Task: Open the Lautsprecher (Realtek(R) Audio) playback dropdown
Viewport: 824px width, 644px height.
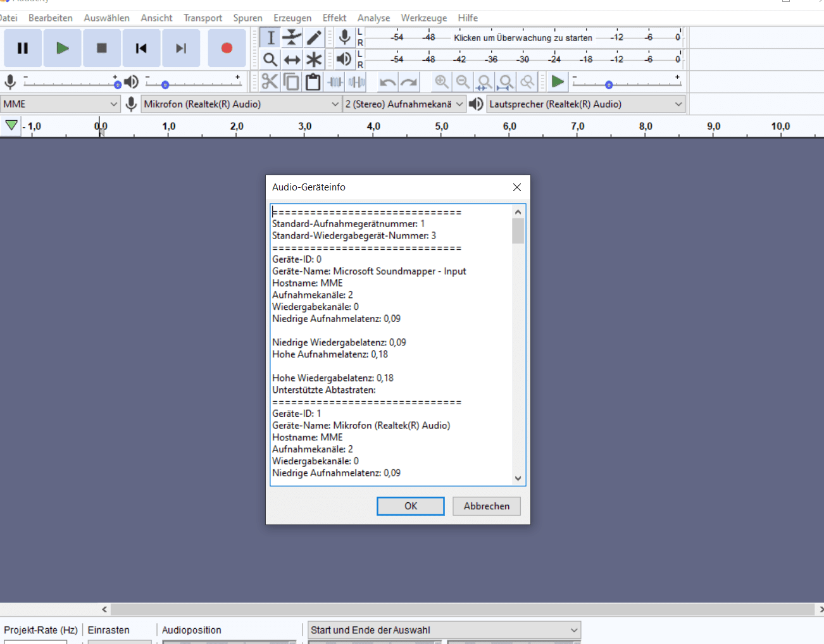Action: pyautogui.click(x=587, y=104)
